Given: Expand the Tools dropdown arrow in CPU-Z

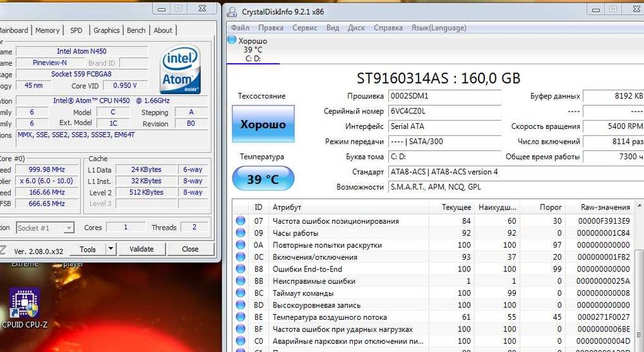Looking at the screenshot, I should [111, 249].
